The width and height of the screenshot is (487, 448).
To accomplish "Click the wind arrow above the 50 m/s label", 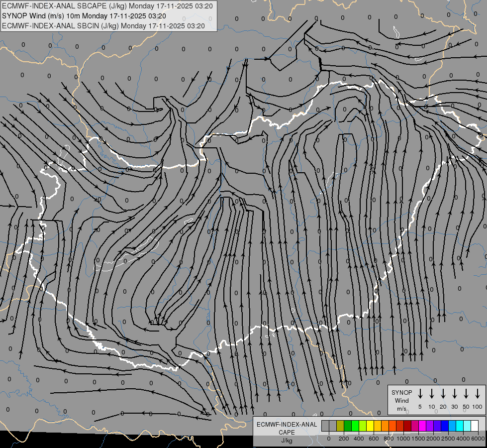I will [466, 394].
